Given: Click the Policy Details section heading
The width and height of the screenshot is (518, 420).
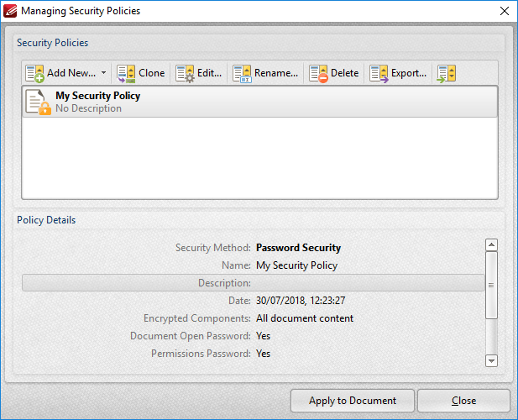Looking at the screenshot, I should pyautogui.click(x=46, y=220).
